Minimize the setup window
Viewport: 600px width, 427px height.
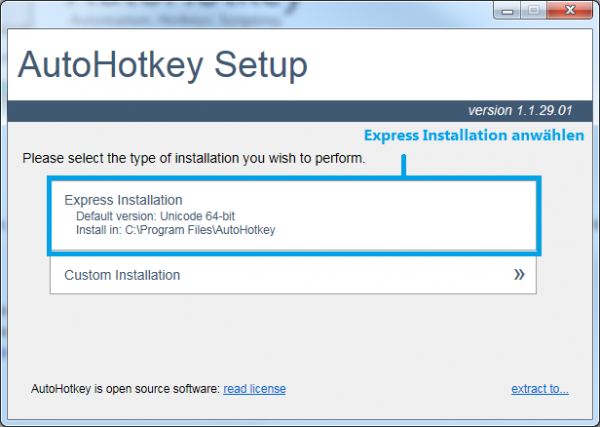tap(507, 9)
